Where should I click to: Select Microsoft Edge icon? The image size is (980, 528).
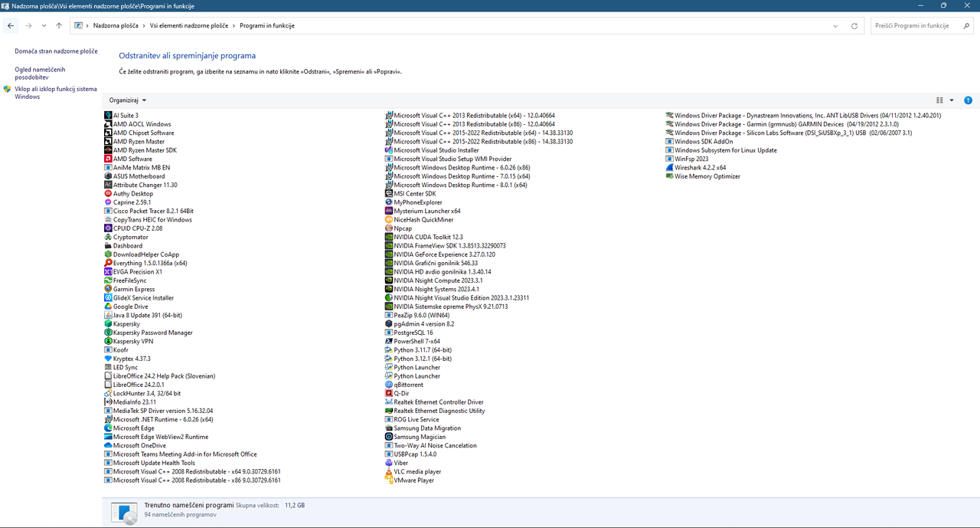tap(107, 428)
